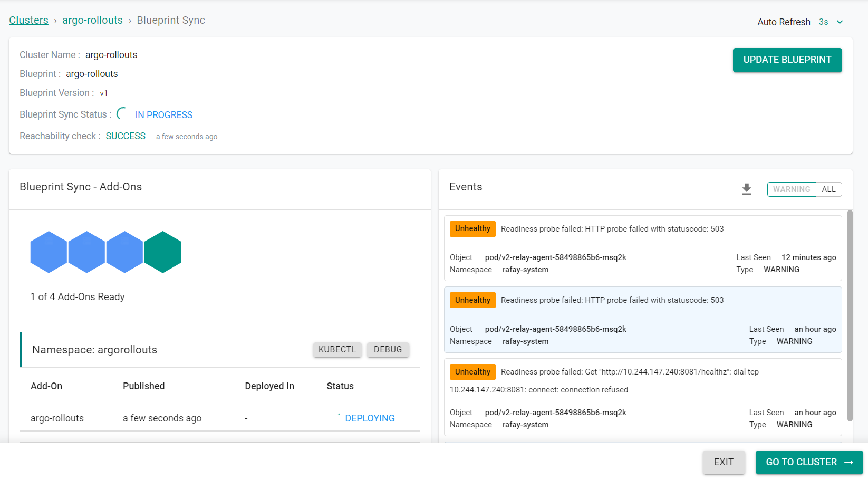Open DEBUG for argorollouts namespace
868x479 pixels.
[x=388, y=349]
